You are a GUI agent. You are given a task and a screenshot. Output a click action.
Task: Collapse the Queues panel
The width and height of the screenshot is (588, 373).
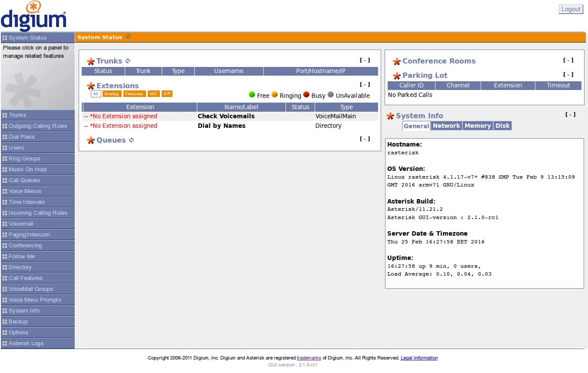[x=365, y=139]
